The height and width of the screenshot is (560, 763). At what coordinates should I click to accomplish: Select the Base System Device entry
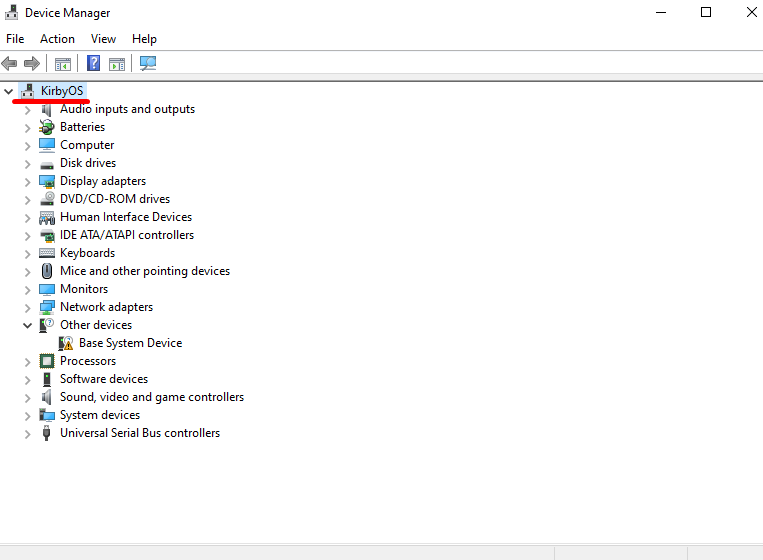point(130,343)
